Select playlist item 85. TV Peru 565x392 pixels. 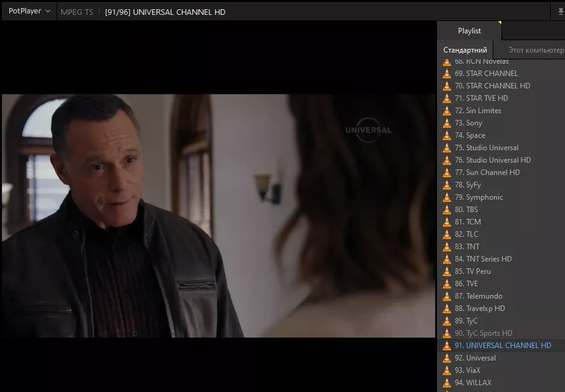pos(501,271)
